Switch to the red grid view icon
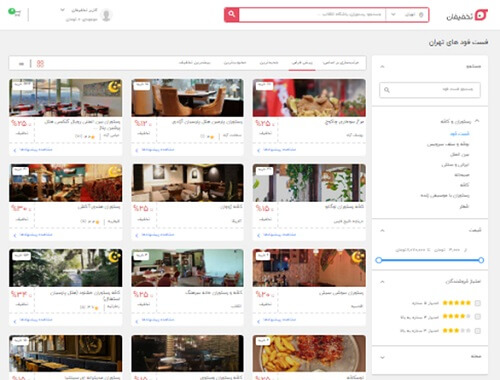Screen dimensions: 500x380 pos(40,63)
